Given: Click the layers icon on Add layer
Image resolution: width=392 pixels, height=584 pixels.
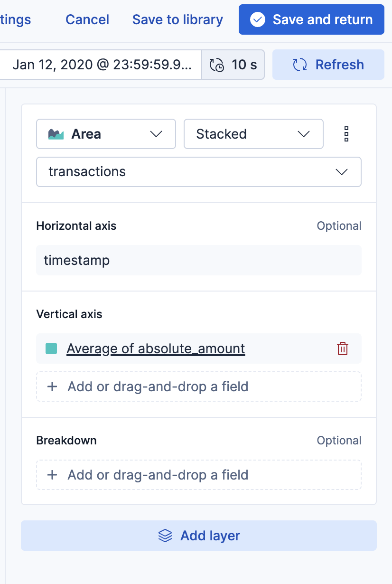Looking at the screenshot, I should [x=165, y=536].
